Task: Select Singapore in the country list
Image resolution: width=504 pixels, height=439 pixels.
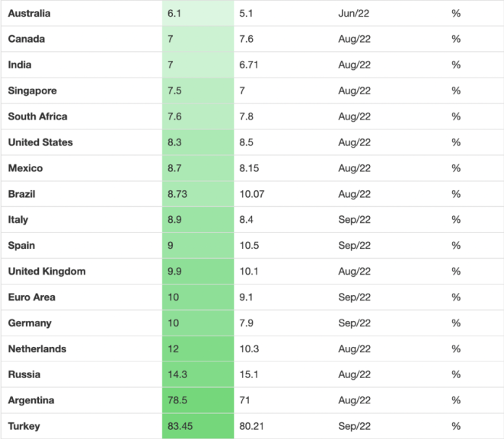Action: coord(32,91)
